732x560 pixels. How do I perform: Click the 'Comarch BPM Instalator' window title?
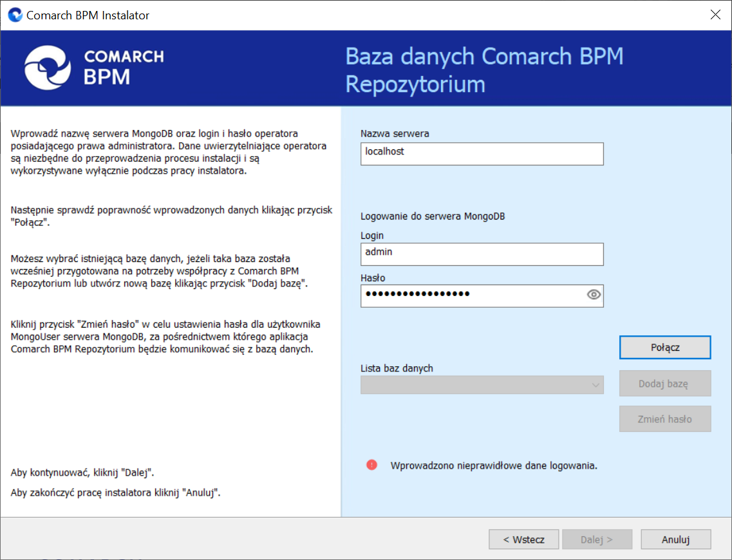pyautogui.click(x=88, y=15)
